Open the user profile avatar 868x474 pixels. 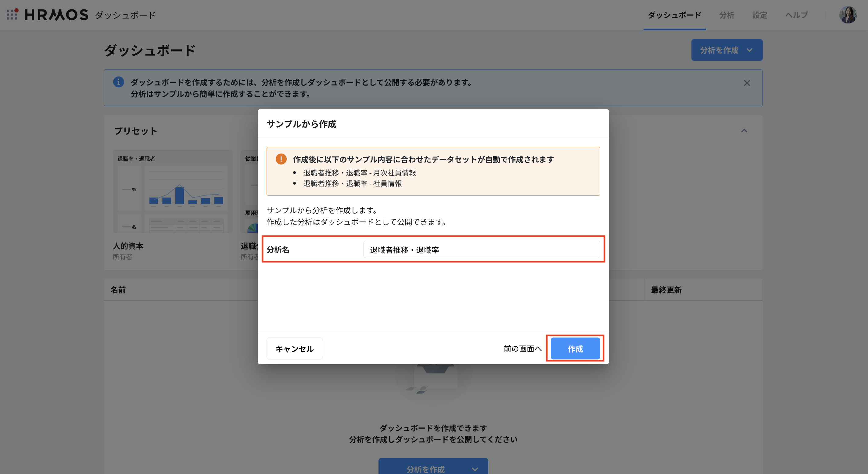coord(849,15)
